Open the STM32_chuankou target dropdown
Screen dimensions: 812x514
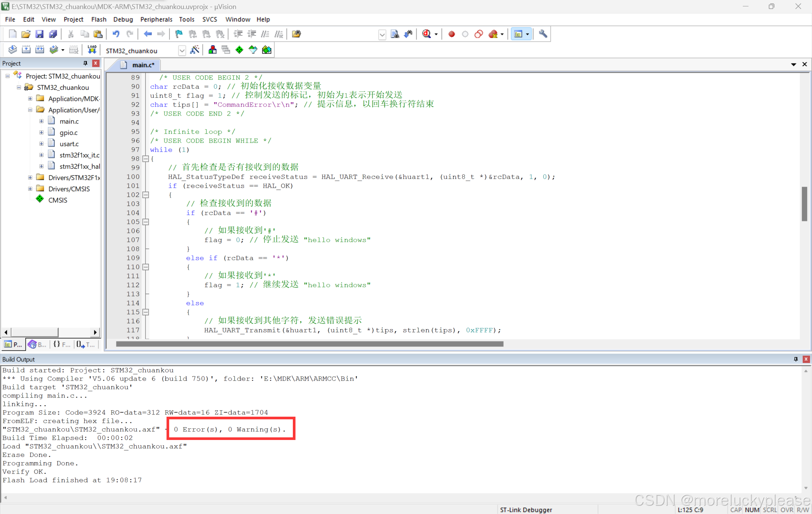[x=182, y=50]
